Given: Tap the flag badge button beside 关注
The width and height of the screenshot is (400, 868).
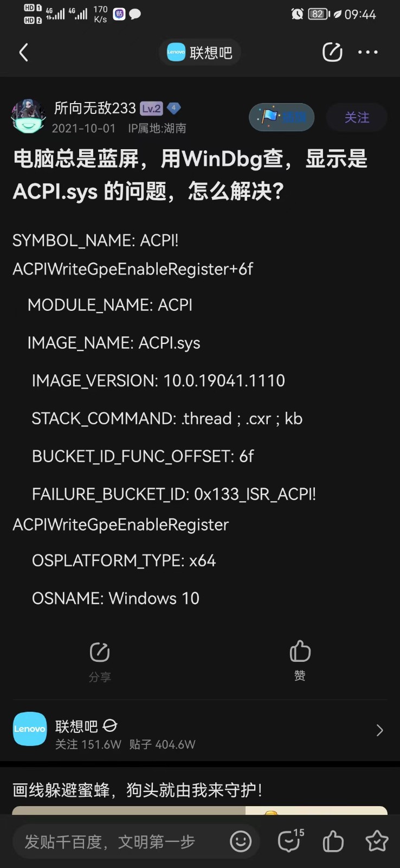Looking at the screenshot, I should click(x=282, y=117).
